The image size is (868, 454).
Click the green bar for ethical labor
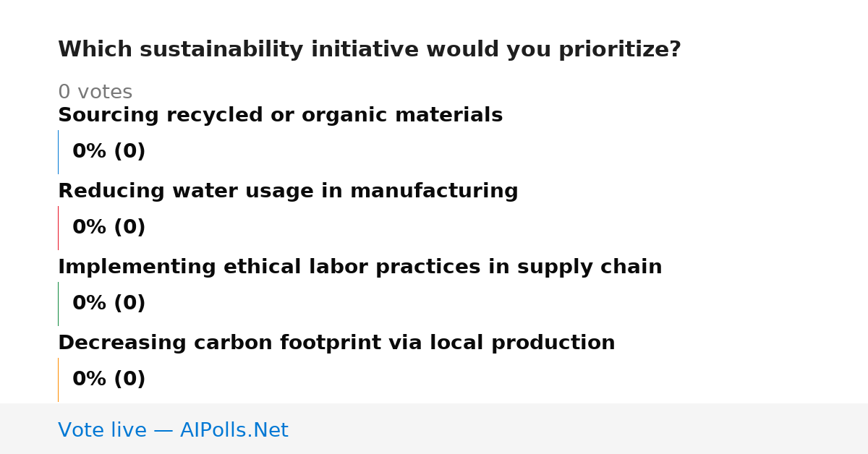(x=58, y=304)
